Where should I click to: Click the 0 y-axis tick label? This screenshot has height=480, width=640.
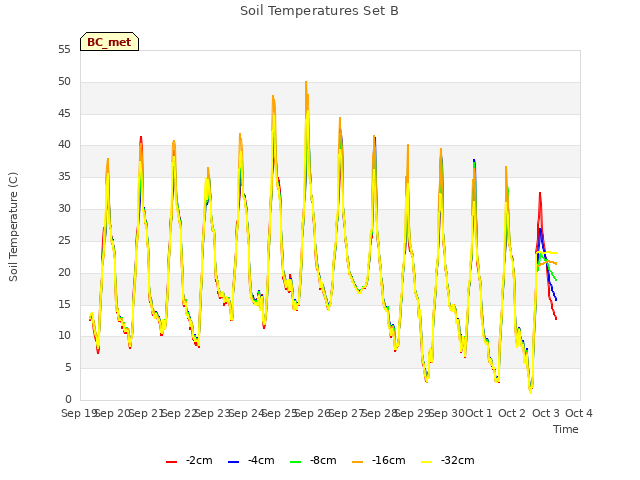pos(68,400)
